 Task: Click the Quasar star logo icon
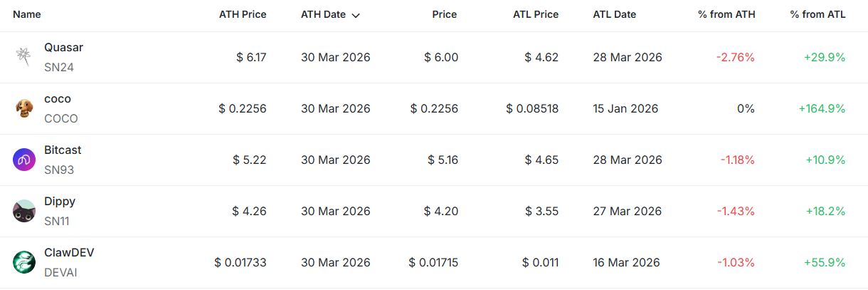pos(24,57)
